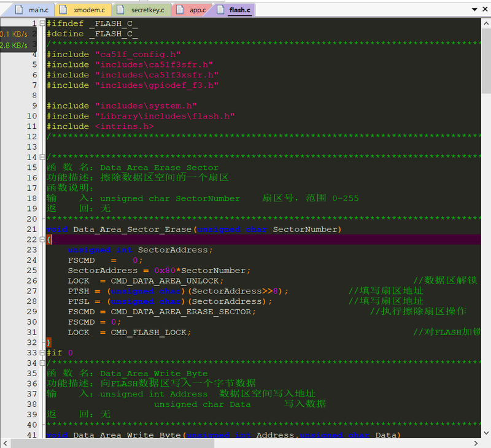Open the tab list dropdown arrow
Screen dimensions: 491x448
474,9
